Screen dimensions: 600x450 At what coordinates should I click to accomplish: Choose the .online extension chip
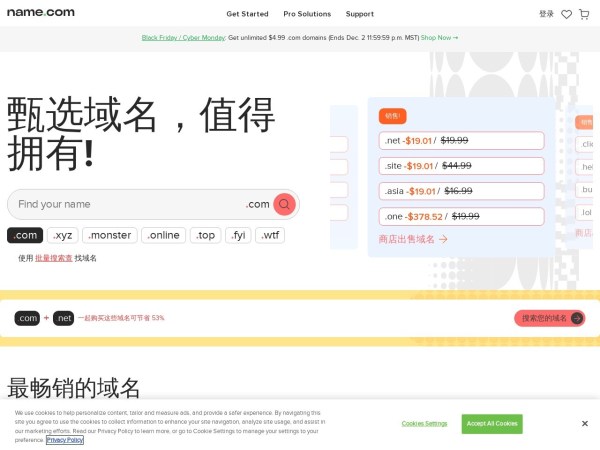pyautogui.click(x=163, y=236)
